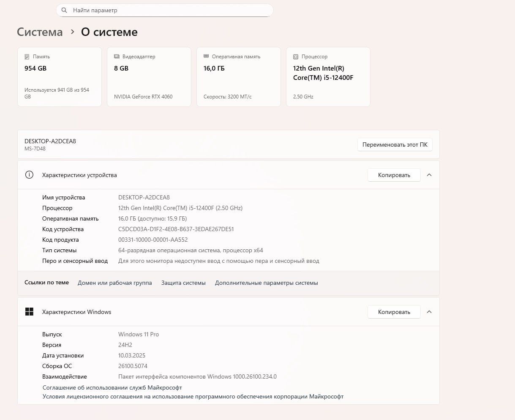Click the 'Ссылки по теме' label
This screenshot has width=515, height=420.
point(46,282)
